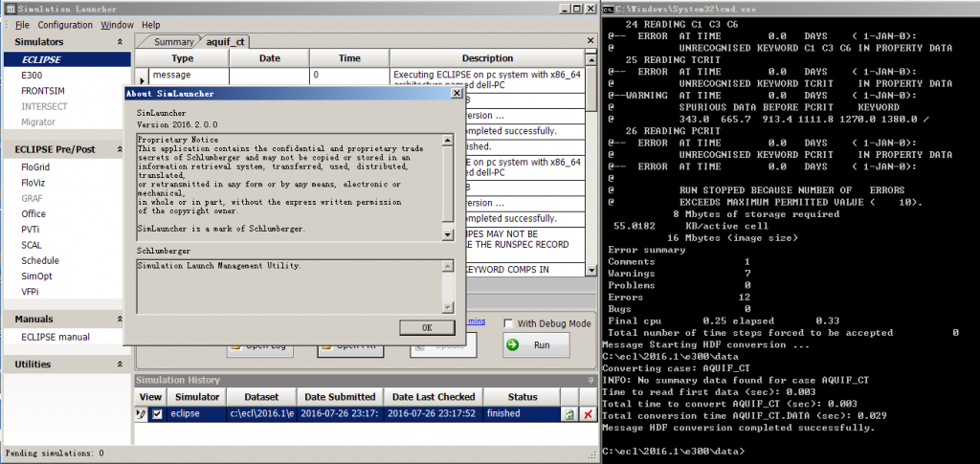Click the refresh icon in the eclipse history row
The height and width of the screenshot is (464, 980).
tap(568, 414)
